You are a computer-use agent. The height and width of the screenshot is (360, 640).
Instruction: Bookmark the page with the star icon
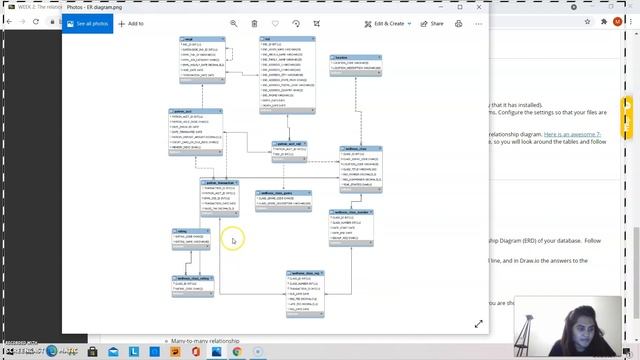click(587, 22)
